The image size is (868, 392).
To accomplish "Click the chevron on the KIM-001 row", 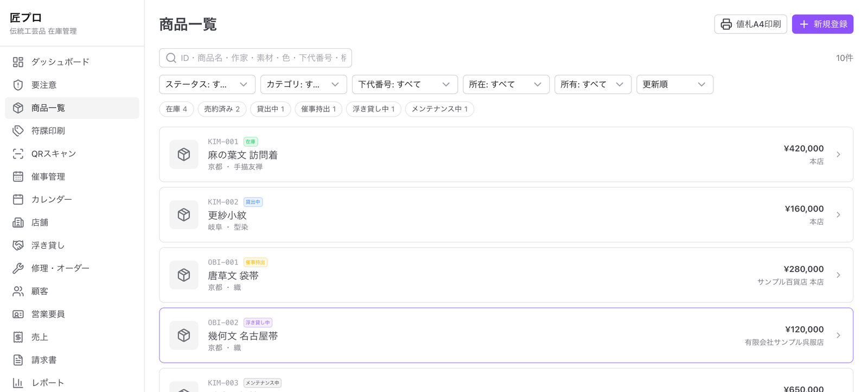I will pos(838,155).
